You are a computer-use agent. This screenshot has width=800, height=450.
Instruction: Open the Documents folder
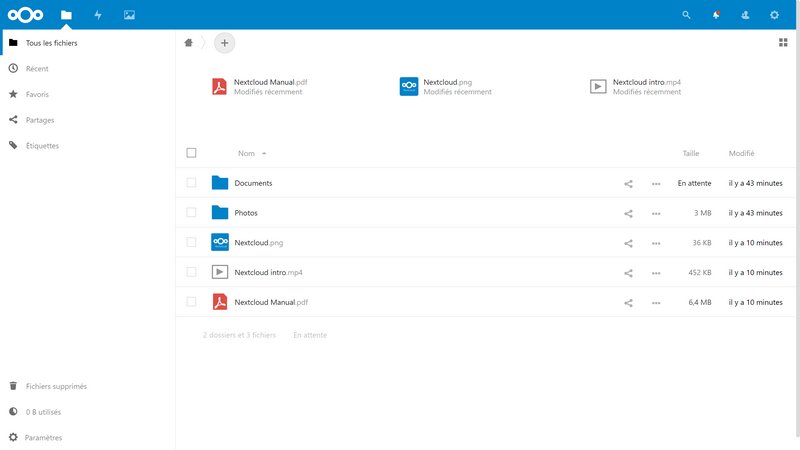point(253,184)
